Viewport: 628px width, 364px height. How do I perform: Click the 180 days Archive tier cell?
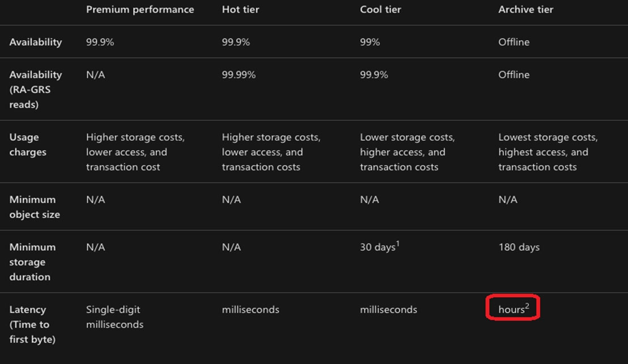(519, 247)
